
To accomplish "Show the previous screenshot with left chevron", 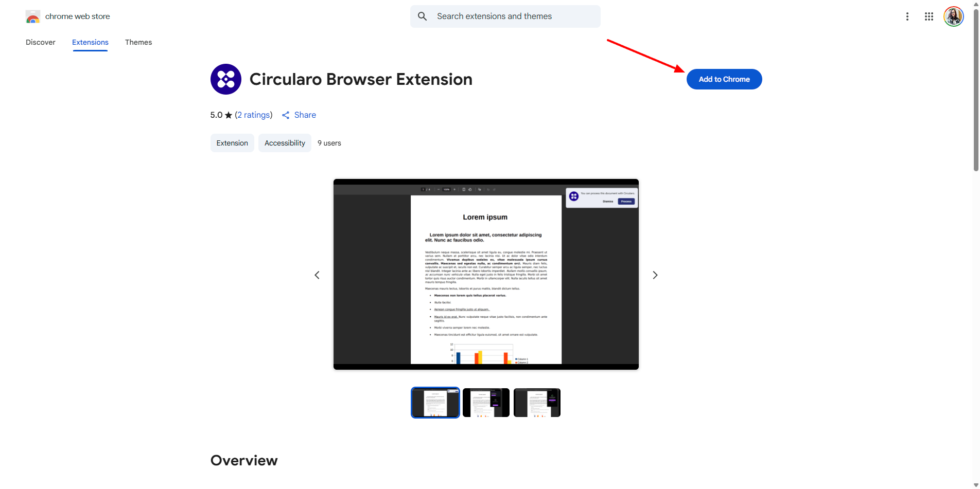I will click(x=317, y=275).
